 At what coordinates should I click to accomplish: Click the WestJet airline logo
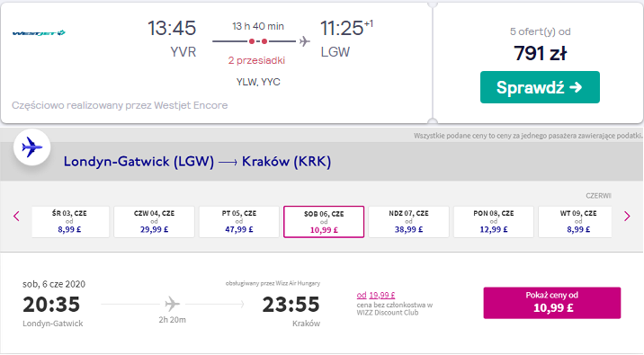pyautogui.click(x=39, y=33)
